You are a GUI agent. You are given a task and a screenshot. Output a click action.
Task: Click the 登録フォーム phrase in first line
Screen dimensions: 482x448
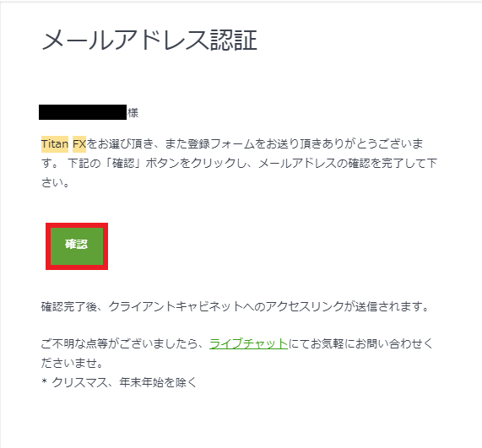(x=220, y=143)
